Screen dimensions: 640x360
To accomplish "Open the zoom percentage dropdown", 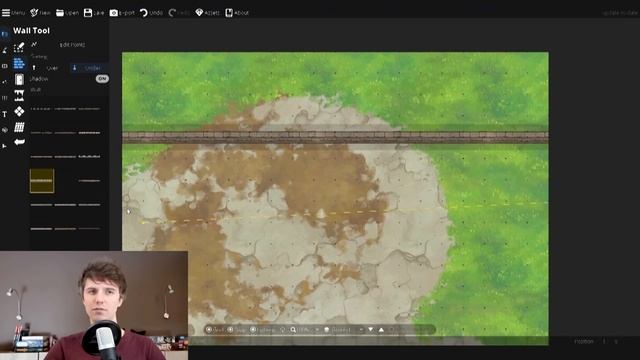I will pos(305,330).
